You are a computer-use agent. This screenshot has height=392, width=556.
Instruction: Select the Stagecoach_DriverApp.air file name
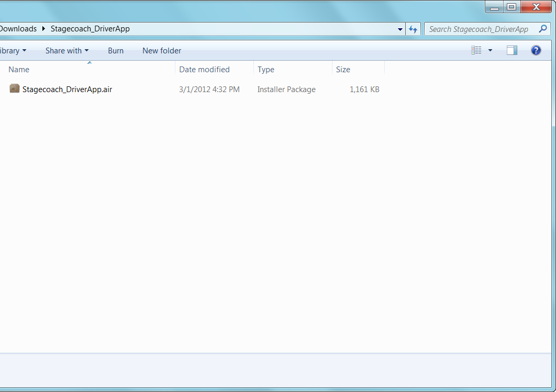click(68, 89)
